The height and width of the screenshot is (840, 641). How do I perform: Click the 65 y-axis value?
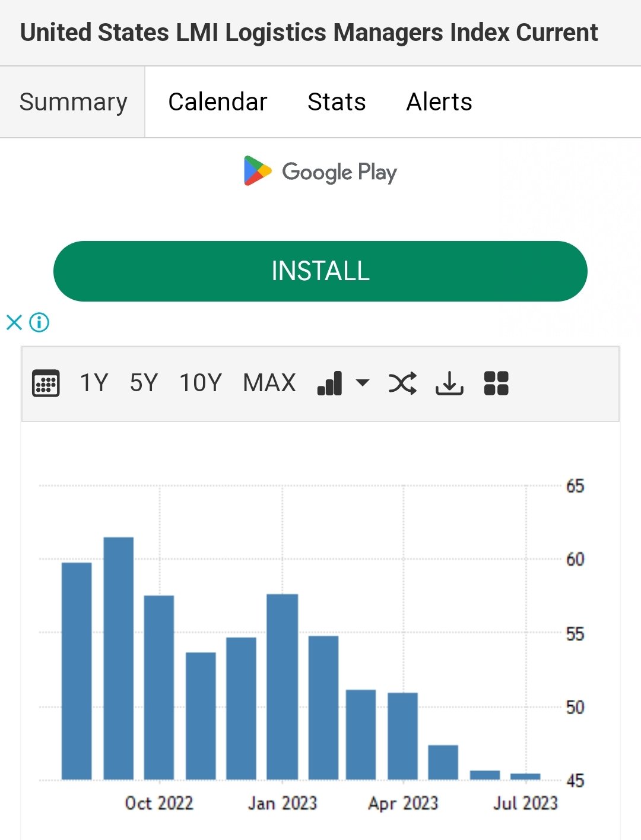[x=575, y=486]
